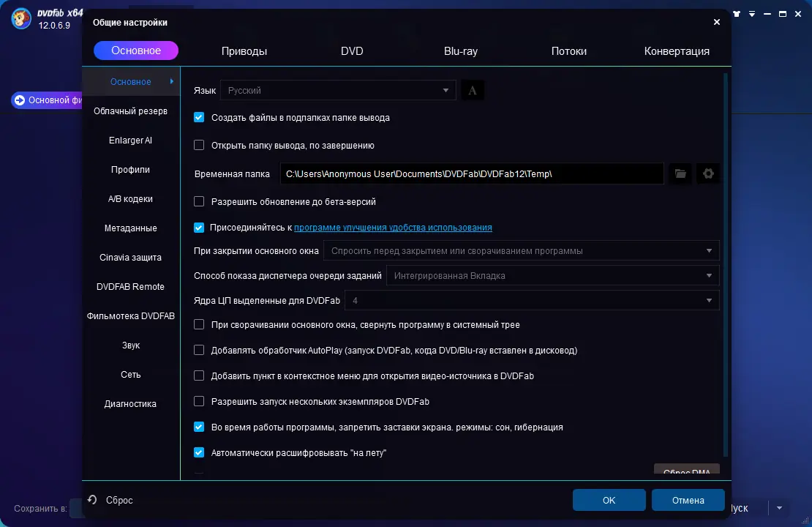
Task: Click the Сброс DMA button
Action: (687, 469)
